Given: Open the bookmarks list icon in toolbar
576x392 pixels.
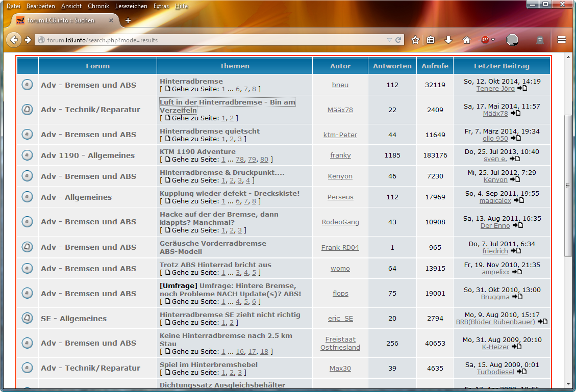Looking at the screenshot, I should [431, 40].
